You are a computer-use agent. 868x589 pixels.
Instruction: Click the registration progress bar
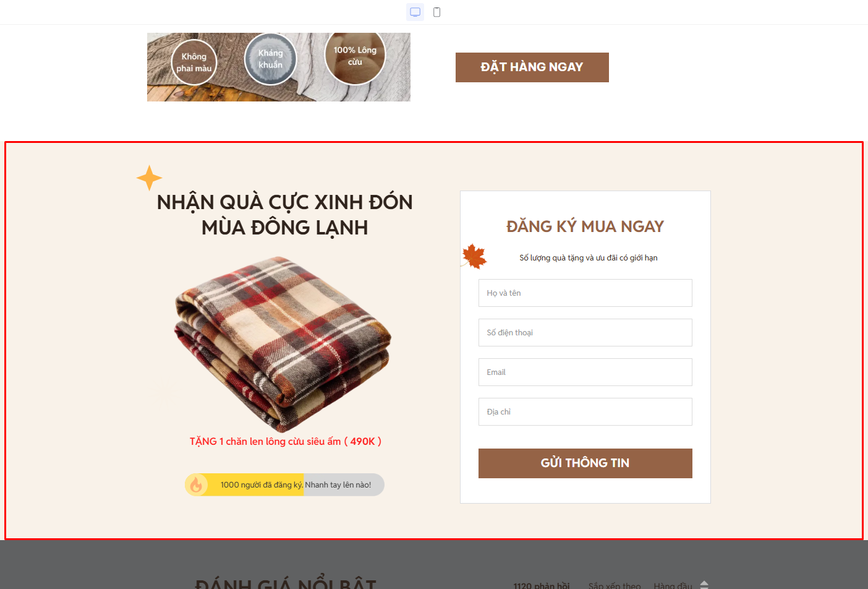pos(284,485)
